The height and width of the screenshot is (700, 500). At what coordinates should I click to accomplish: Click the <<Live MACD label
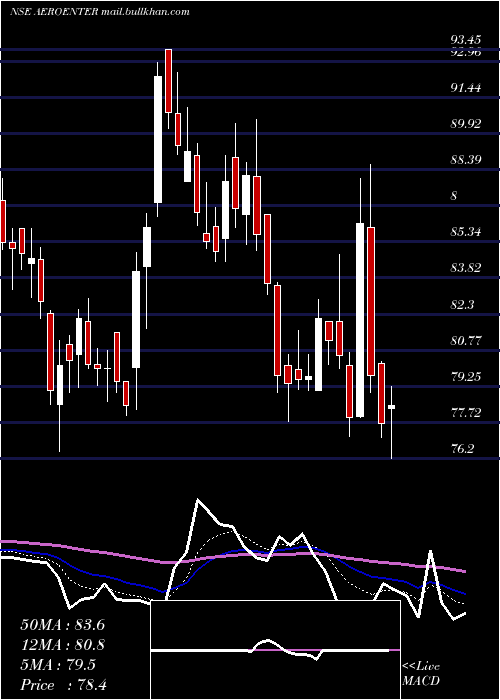coord(421,673)
